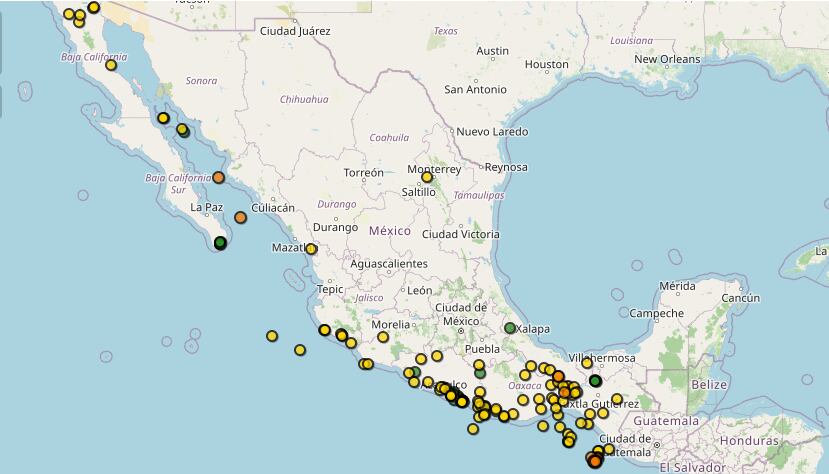Select the Reynosa label

click(x=506, y=167)
